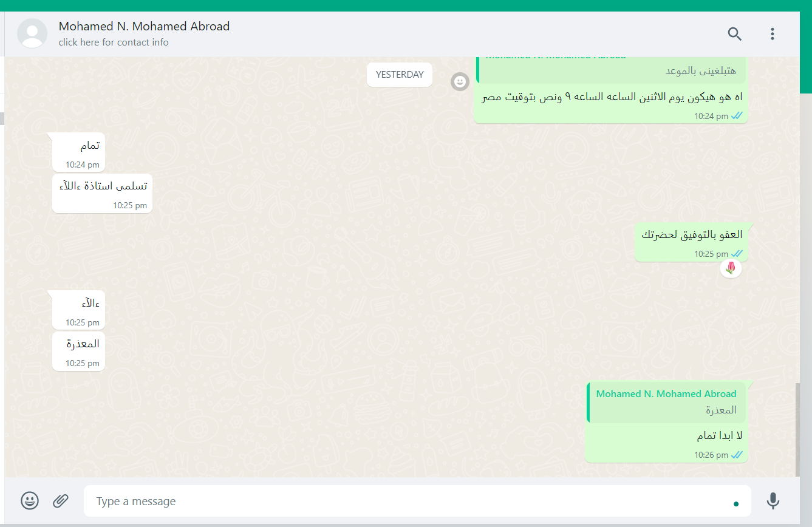Select the تسلمى استاذة message bubble

click(x=102, y=193)
